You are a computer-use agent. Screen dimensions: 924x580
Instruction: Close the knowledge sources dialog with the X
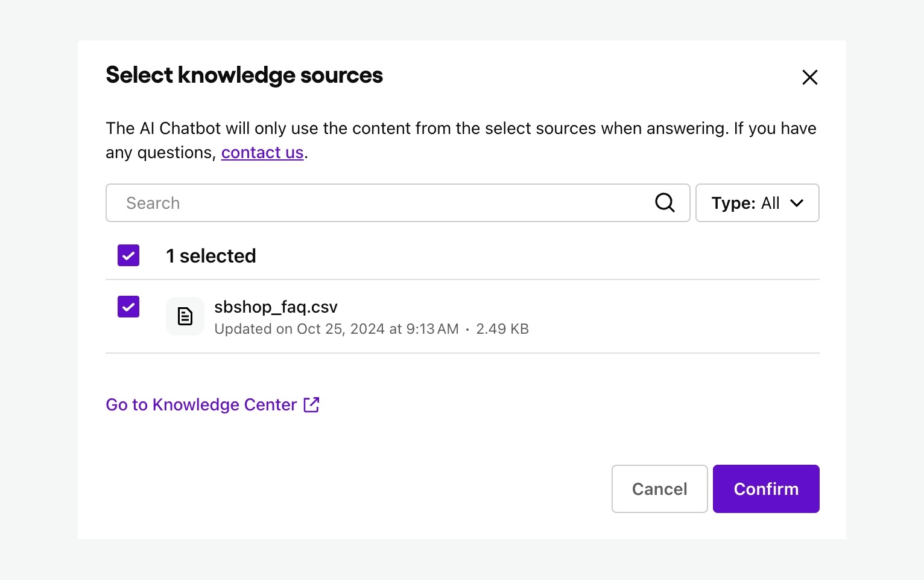[809, 77]
